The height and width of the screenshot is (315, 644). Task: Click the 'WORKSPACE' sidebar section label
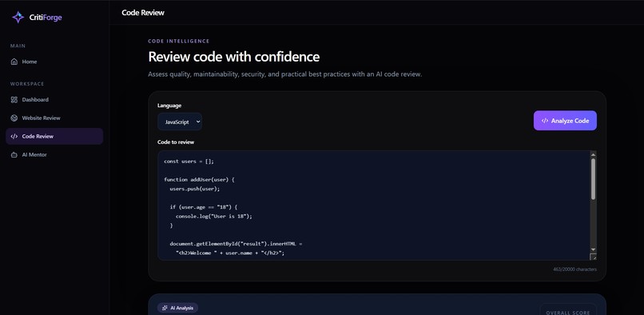(27, 84)
